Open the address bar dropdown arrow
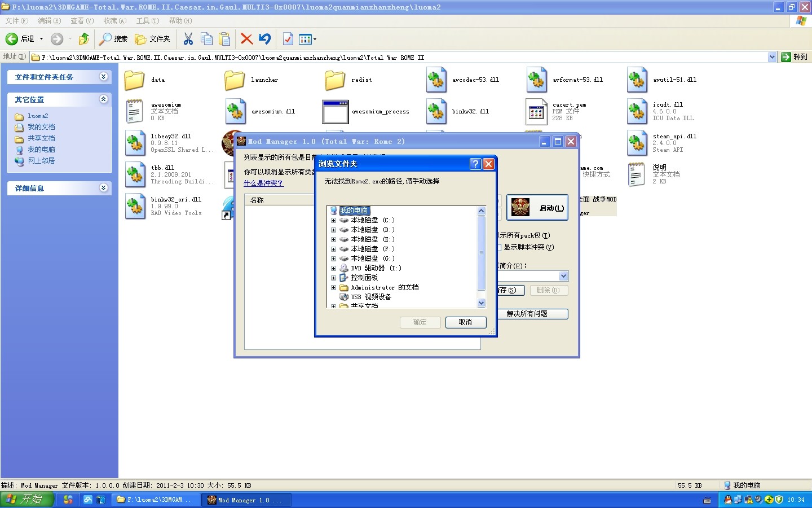Screen dimensions: 812x508 [773, 57]
